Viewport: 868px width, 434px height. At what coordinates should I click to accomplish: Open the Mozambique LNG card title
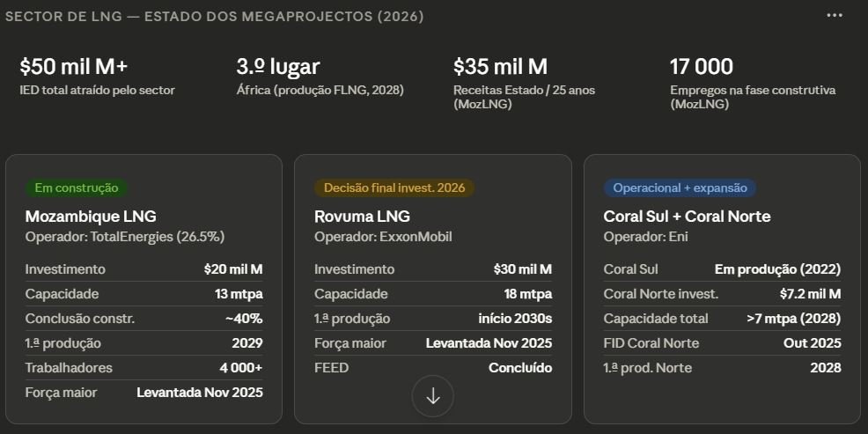[90, 217]
